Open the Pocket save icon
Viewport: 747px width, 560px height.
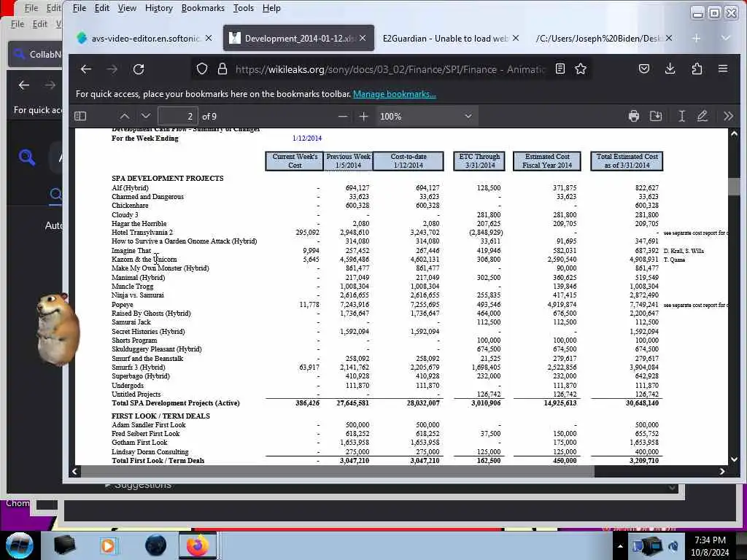pos(644,69)
